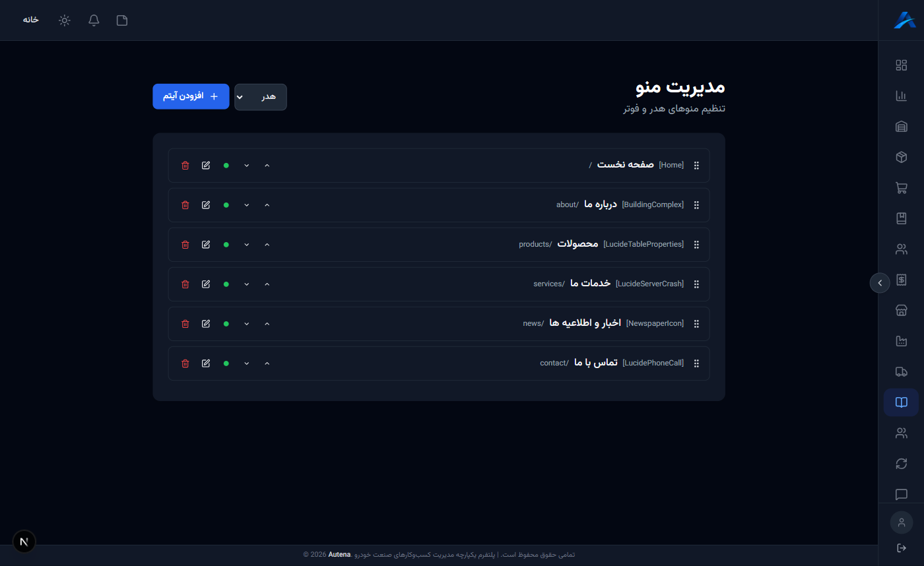
Task: Toggle active status dot of محصولات
Action: pyautogui.click(x=226, y=245)
